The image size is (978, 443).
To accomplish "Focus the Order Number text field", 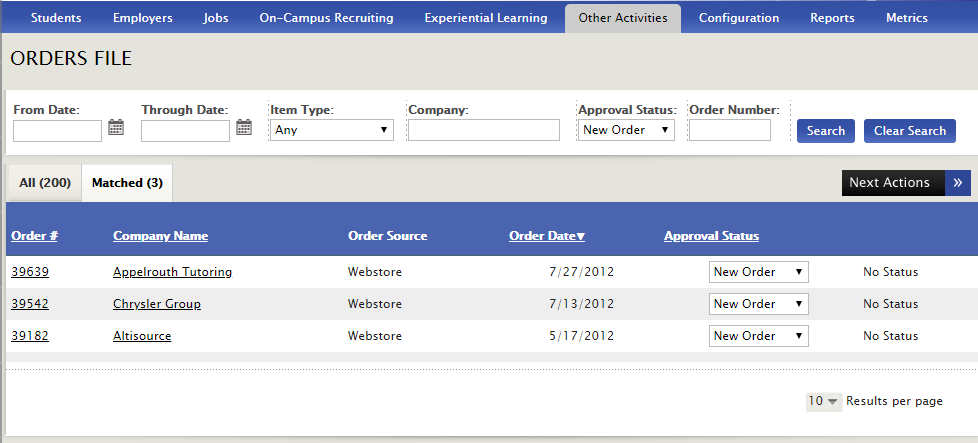I will coord(730,130).
